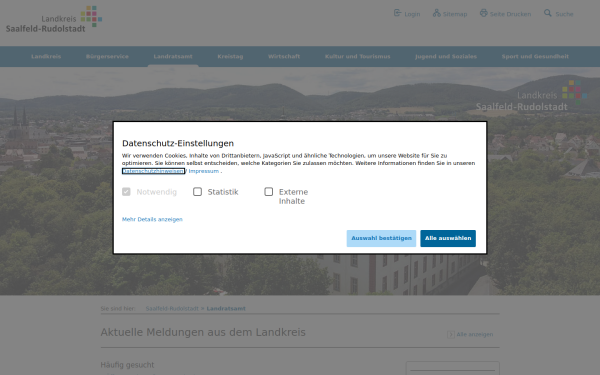Enable the Statistik checkbox
The image size is (600, 375).
197,192
